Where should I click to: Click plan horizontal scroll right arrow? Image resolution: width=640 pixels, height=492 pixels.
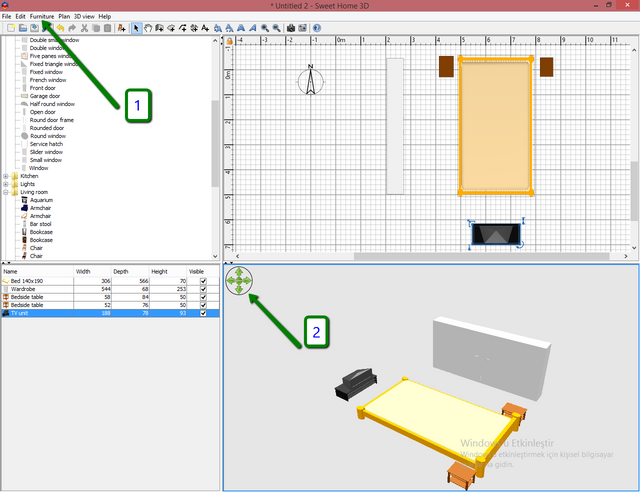(626, 256)
